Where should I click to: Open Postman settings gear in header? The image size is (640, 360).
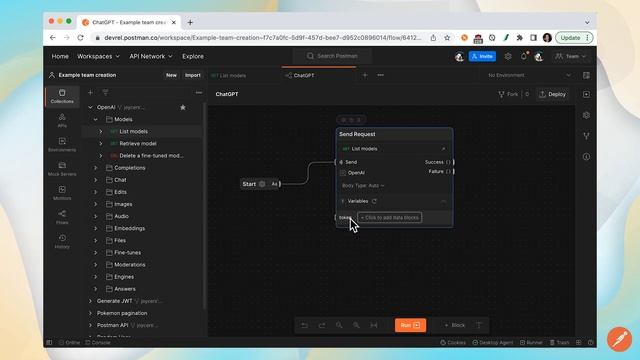tap(508, 56)
